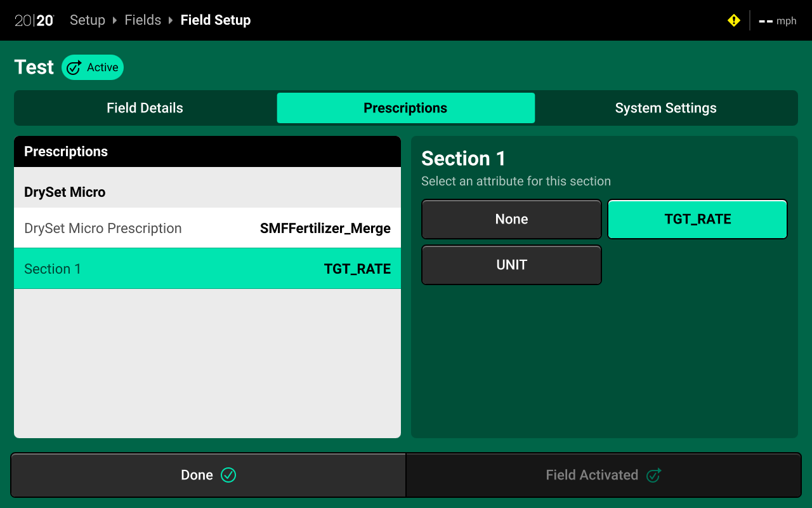
Task: Go to Fields in the breadcrumb
Action: point(143,20)
